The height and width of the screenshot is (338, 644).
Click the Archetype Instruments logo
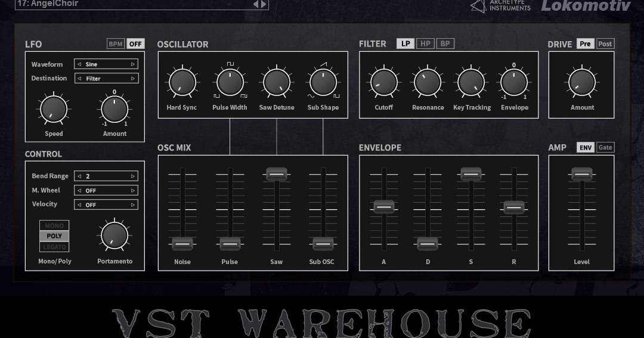tap(500, 6)
